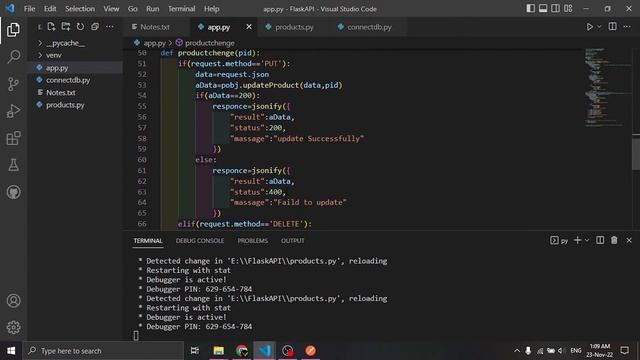
Task: Open Customize Layout icon
Action: point(568,9)
